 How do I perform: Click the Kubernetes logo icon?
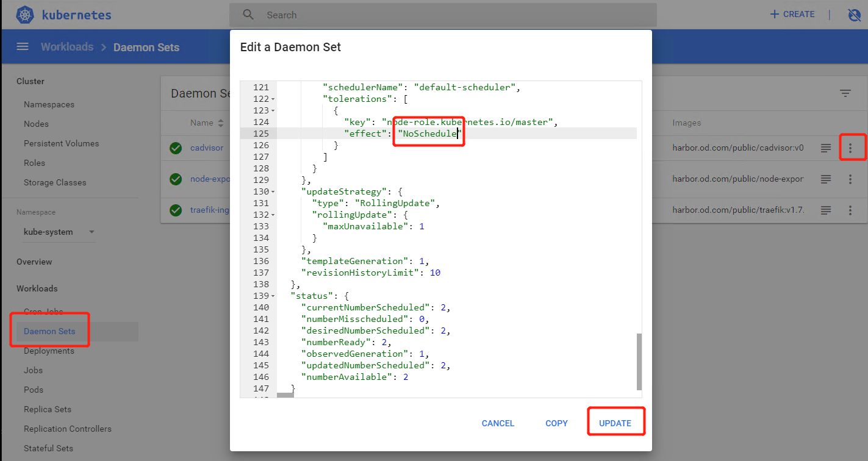[x=24, y=15]
